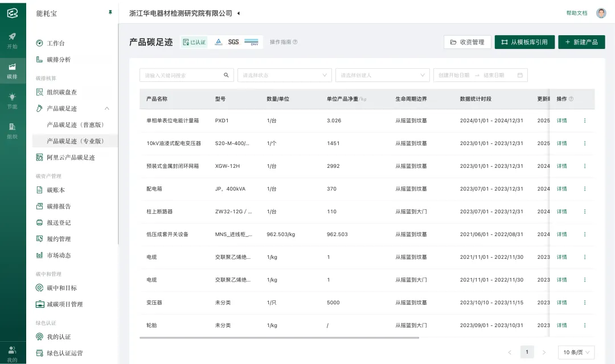Open more actions for 变压器 row
615x364 pixels.
(584, 303)
